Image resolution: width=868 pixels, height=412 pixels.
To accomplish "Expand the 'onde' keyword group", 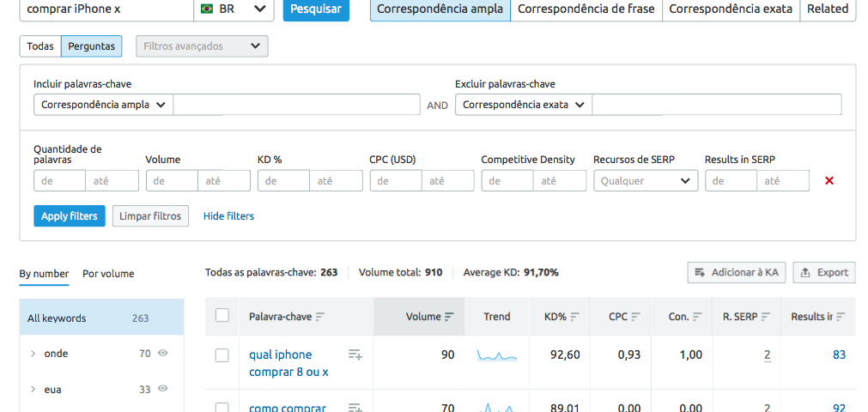I will tap(33, 354).
